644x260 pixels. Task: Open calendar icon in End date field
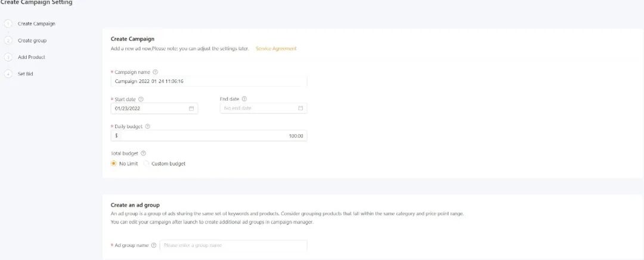pyautogui.click(x=301, y=109)
